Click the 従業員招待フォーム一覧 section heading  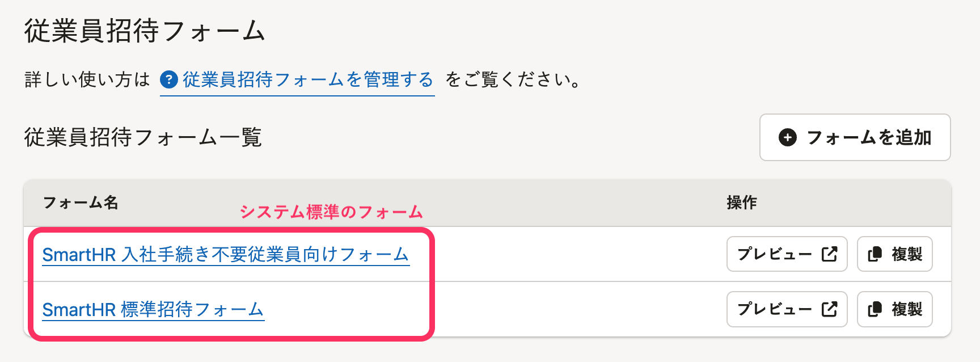tap(143, 137)
